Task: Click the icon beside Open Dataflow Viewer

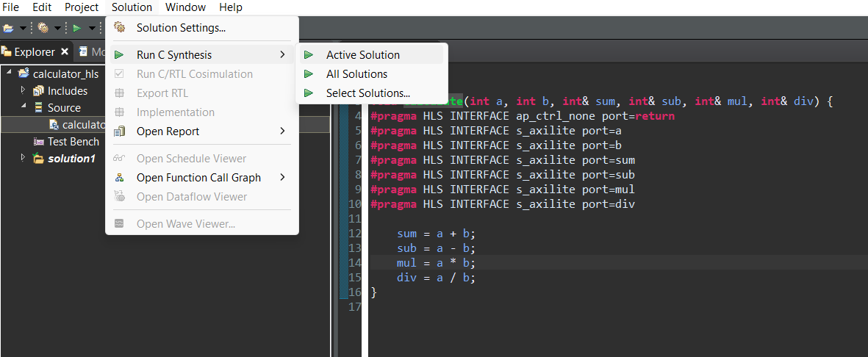Action: 119,196
